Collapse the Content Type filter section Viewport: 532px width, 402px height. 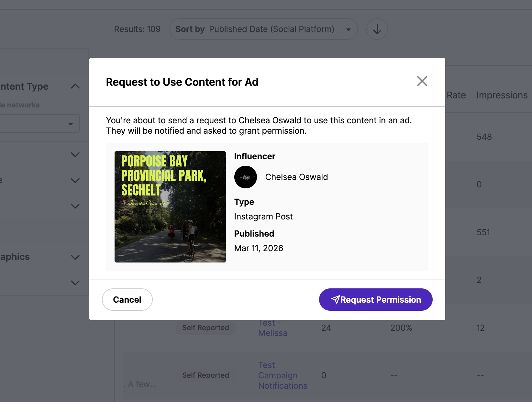(x=75, y=86)
